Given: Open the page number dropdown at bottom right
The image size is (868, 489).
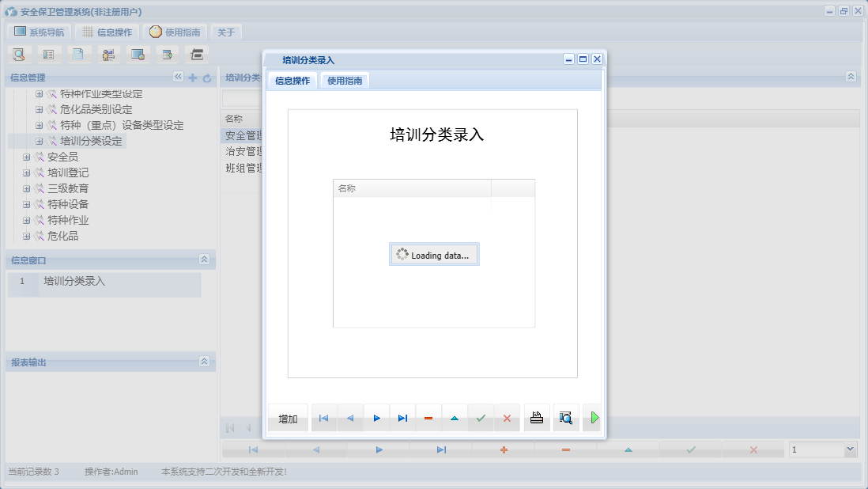Looking at the screenshot, I should [851, 449].
